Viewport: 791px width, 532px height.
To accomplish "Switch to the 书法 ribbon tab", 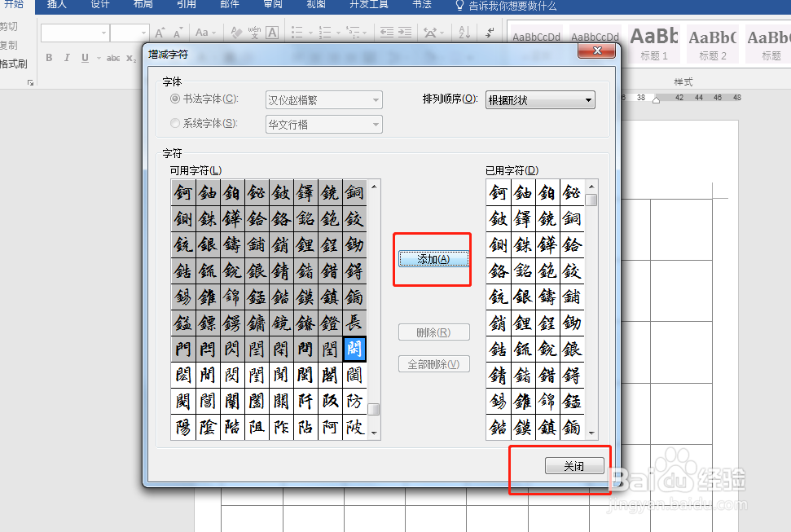I will (421, 7).
